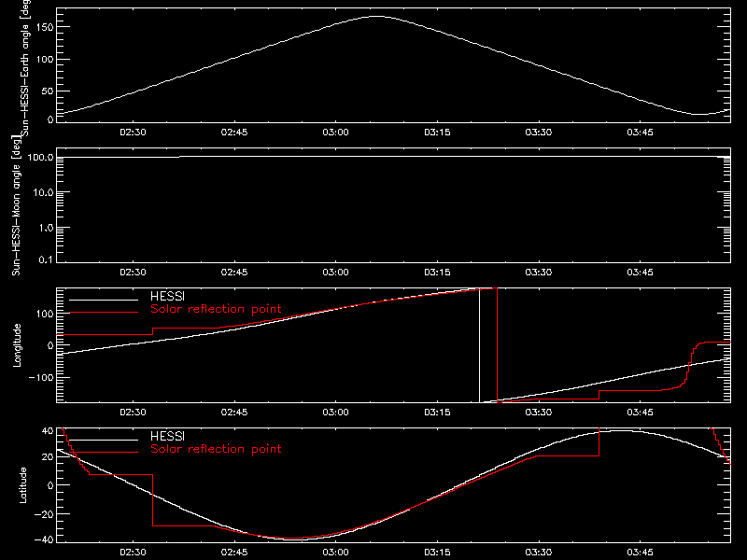
Task: Click the peak of the Sun-HESSI-Earth angle curve
Action: [376, 17]
